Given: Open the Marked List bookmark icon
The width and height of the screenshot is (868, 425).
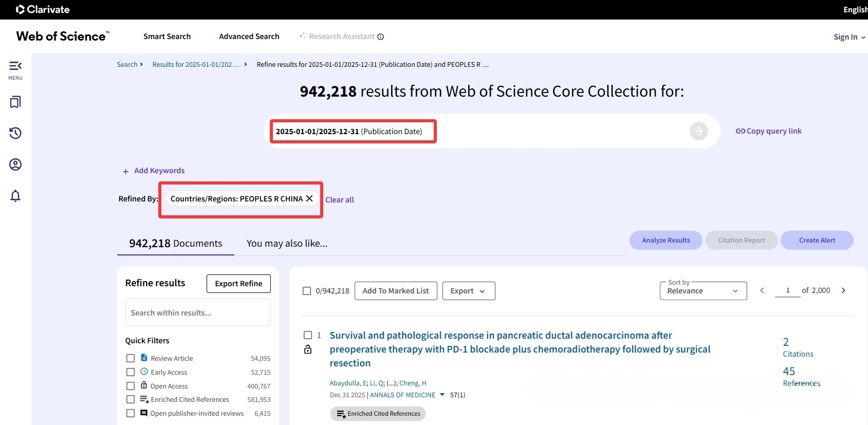Looking at the screenshot, I should 15,102.
